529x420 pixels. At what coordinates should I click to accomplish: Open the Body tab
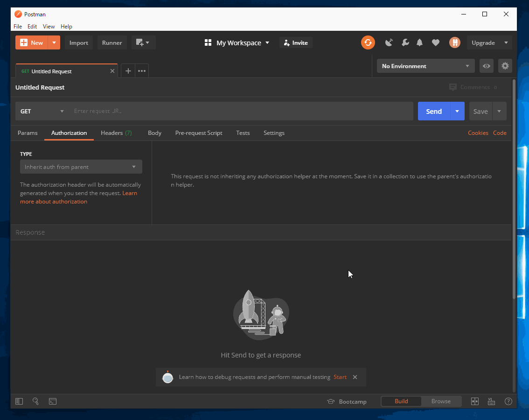[x=154, y=133]
